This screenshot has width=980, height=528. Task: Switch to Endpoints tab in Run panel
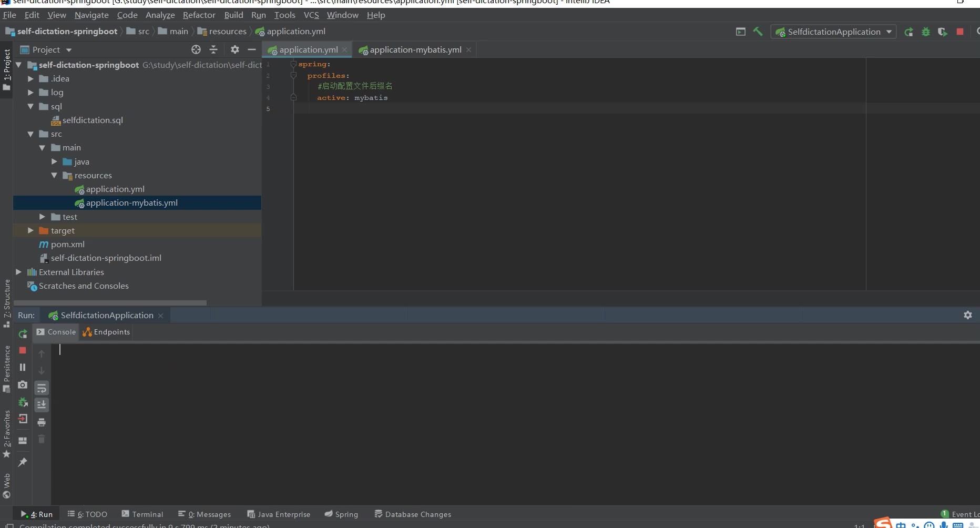107,332
